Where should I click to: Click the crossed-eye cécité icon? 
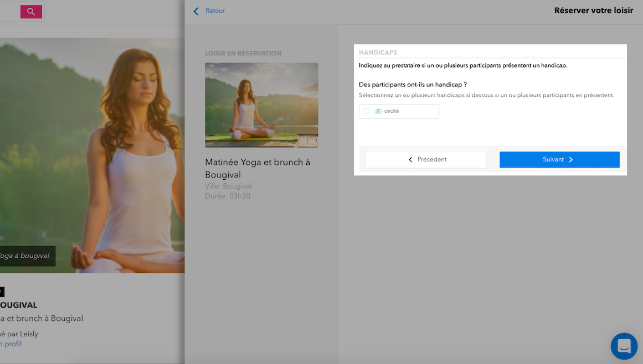378,111
